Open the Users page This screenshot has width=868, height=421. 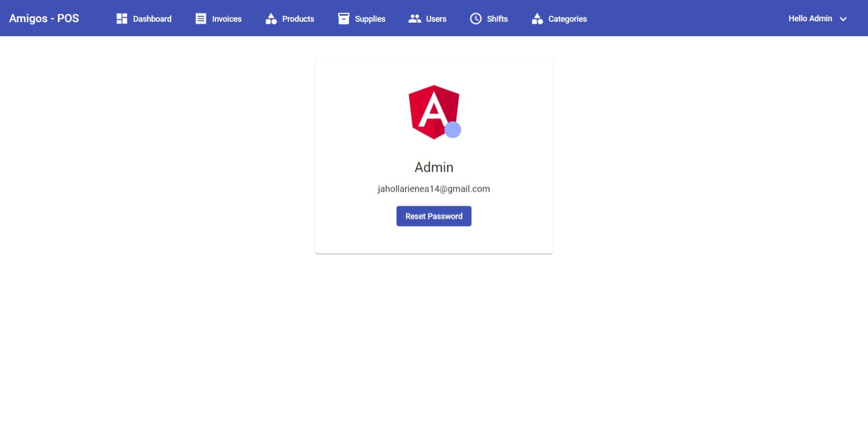(x=427, y=19)
